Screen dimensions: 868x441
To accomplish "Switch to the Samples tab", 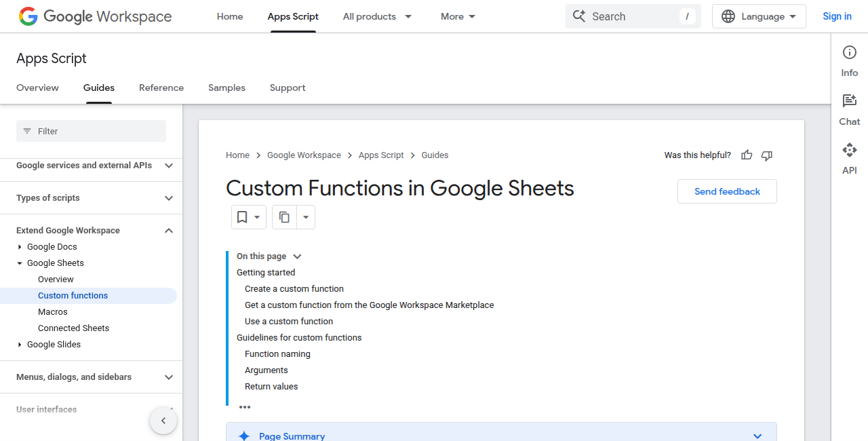I will point(226,88).
